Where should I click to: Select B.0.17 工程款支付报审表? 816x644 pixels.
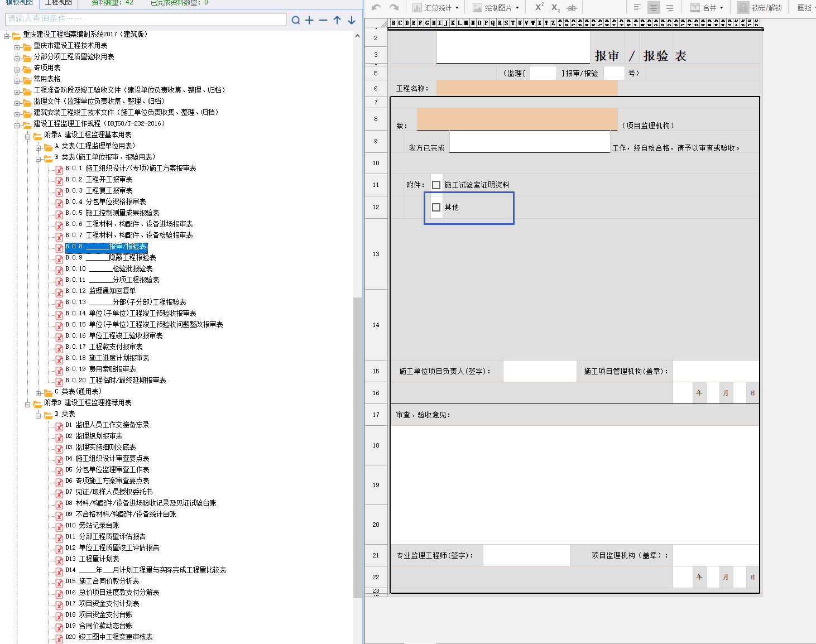coord(104,347)
